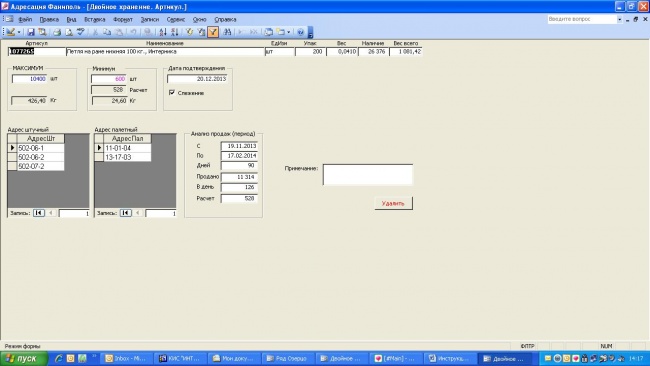
Task: Run the spelling check toolbar icon
Action: (81, 32)
